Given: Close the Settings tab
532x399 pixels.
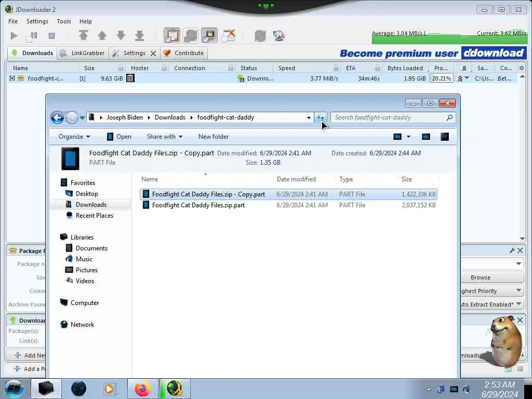Looking at the screenshot, I should point(153,54).
